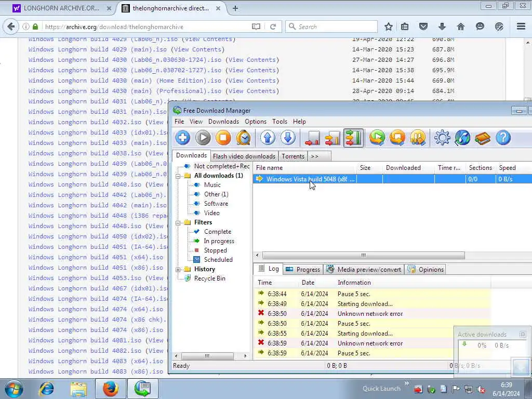Bookmark this page with the star icon

click(389, 26)
